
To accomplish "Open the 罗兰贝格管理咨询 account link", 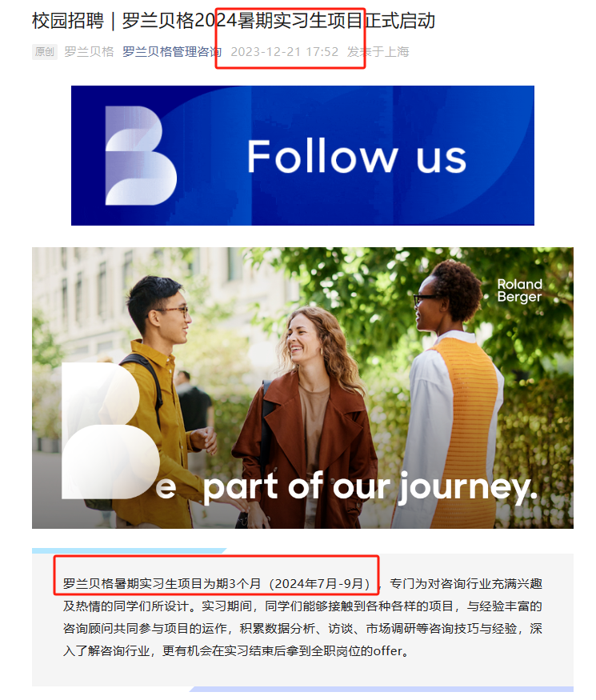I will (172, 52).
